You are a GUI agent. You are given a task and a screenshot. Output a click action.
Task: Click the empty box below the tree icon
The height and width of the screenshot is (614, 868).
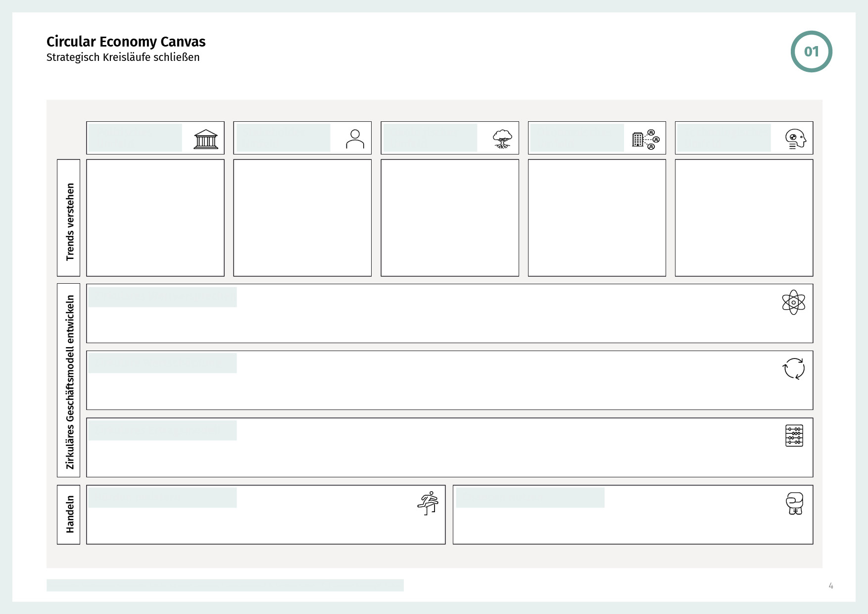pyautogui.click(x=450, y=218)
